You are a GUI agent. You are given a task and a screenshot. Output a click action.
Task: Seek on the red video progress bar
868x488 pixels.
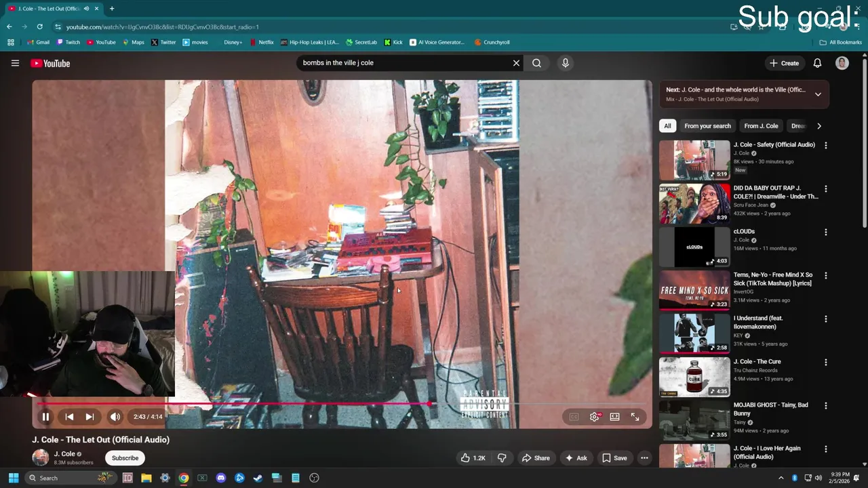(342, 404)
